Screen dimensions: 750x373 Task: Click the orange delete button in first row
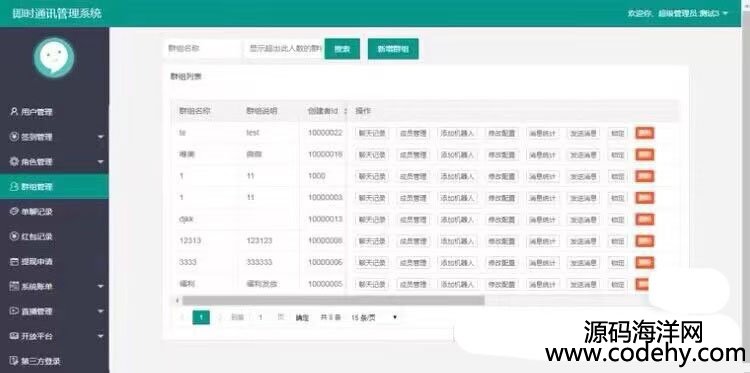pyautogui.click(x=644, y=133)
